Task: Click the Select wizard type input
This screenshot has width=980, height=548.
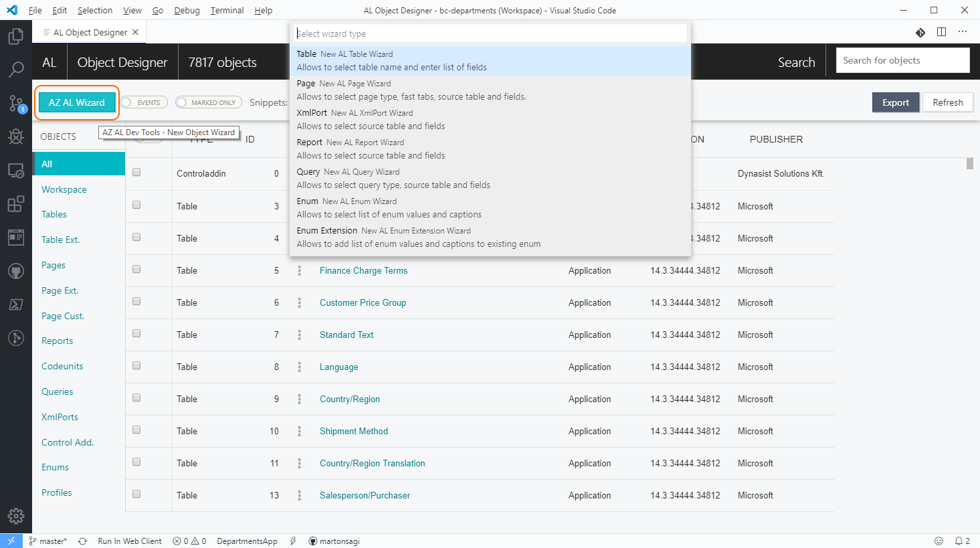Action: [x=490, y=33]
